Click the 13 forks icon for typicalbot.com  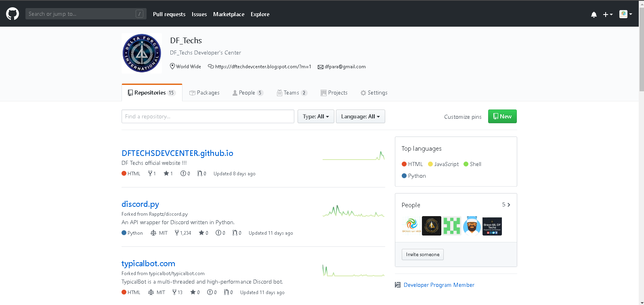174,292
